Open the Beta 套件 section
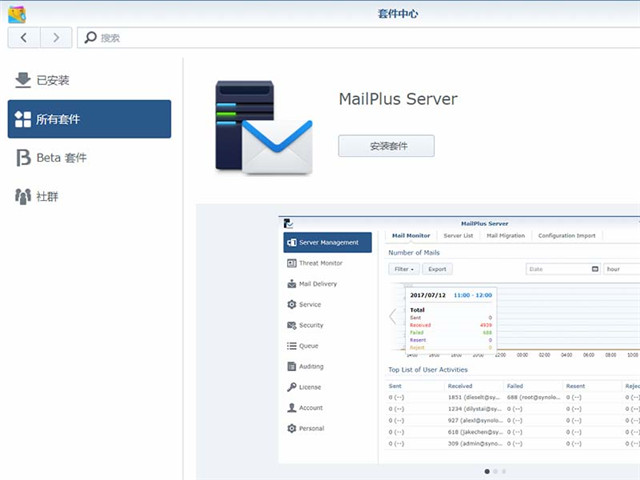The height and width of the screenshot is (480, 640). click(89, 158)
